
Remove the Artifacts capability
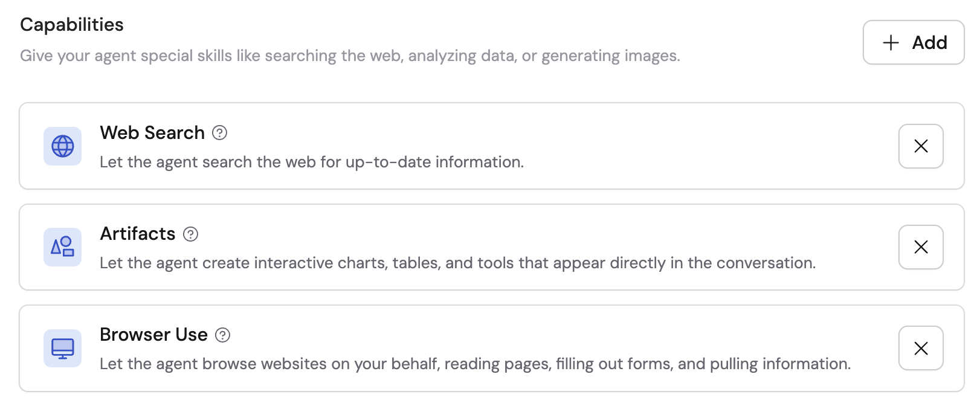(x=920, y=247)
